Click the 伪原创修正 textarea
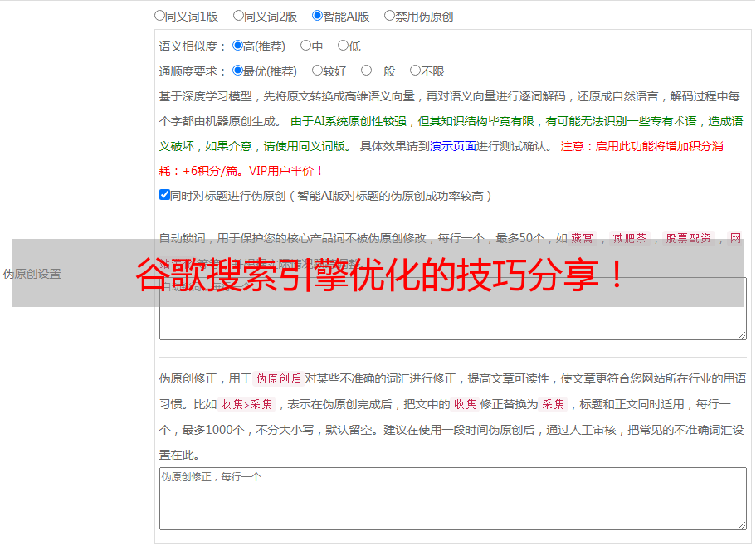 tap(453, 499)
